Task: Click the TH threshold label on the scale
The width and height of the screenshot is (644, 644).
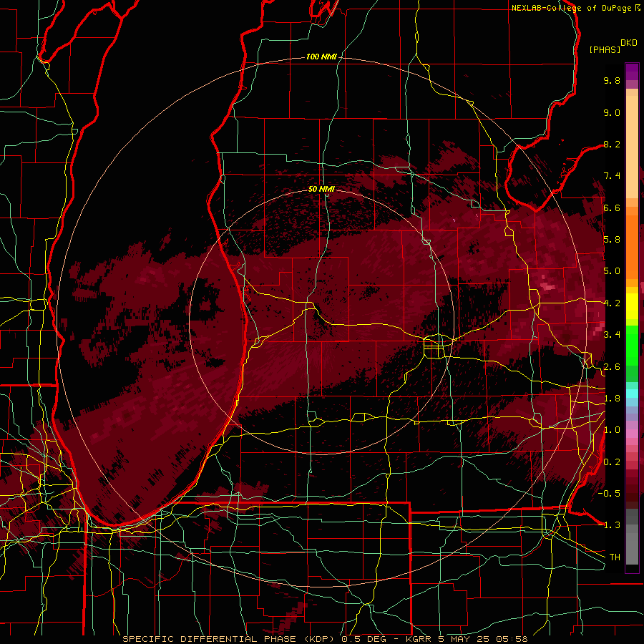Action: coord(615,557)
